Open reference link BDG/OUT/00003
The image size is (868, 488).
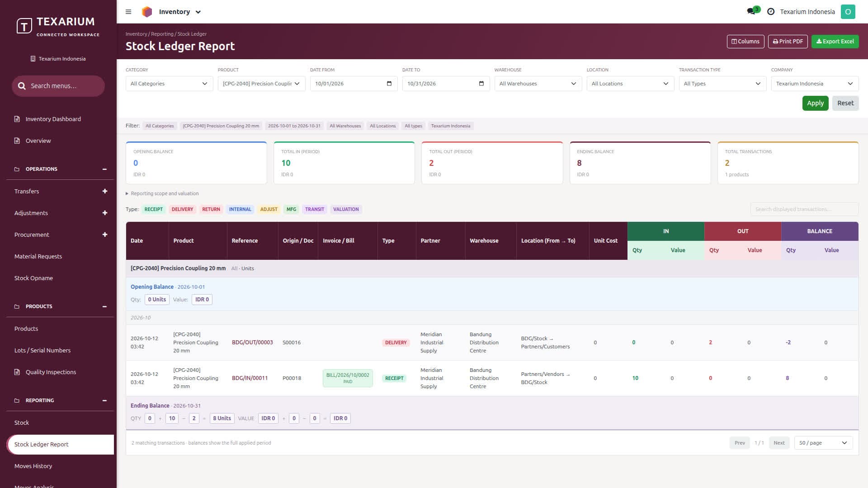[252, 343]
